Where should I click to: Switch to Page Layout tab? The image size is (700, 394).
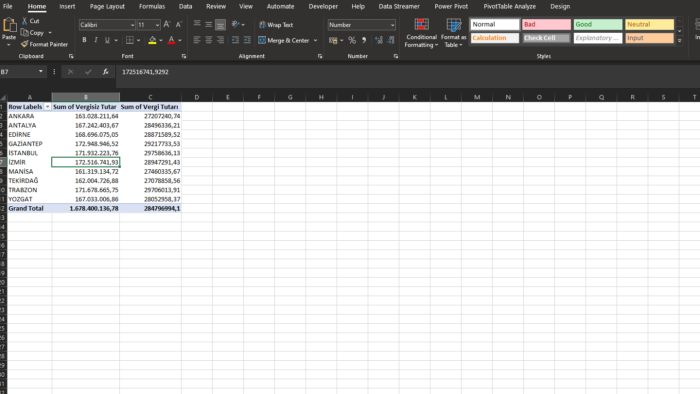pyautogui.click(x=107, y=6)
